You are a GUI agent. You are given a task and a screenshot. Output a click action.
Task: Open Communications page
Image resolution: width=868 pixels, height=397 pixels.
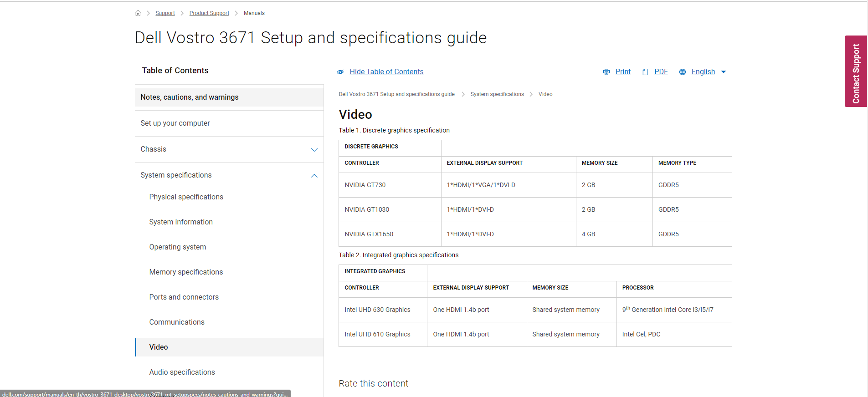[177, 322]
